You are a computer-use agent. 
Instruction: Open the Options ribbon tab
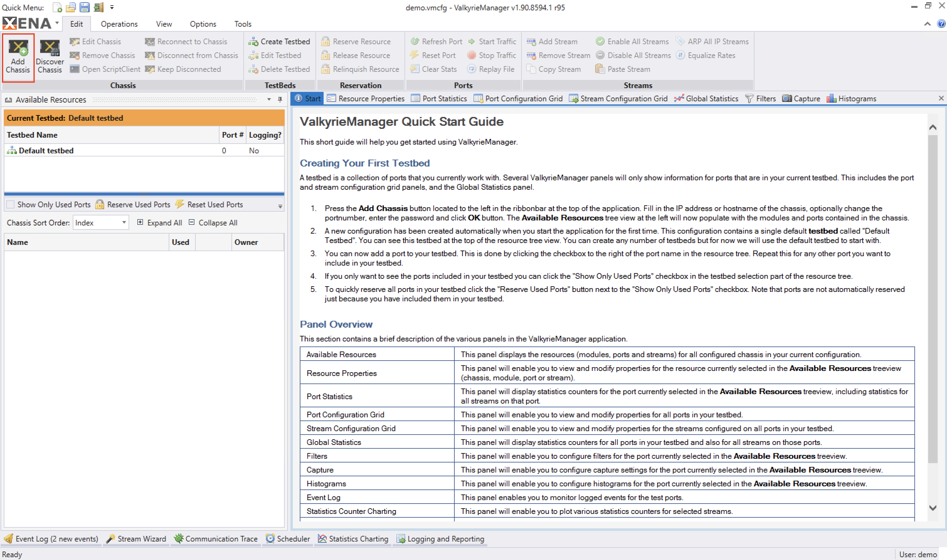point(203,24)
